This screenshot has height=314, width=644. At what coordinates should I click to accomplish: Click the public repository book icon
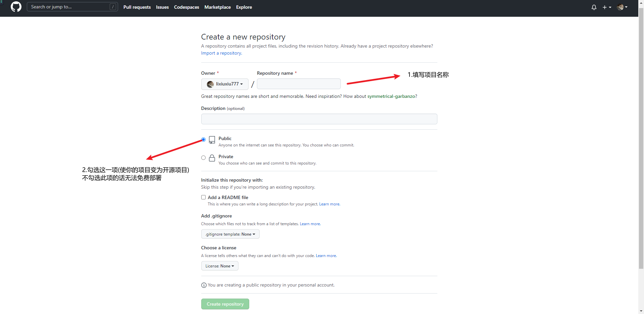[x=212, y=140]
